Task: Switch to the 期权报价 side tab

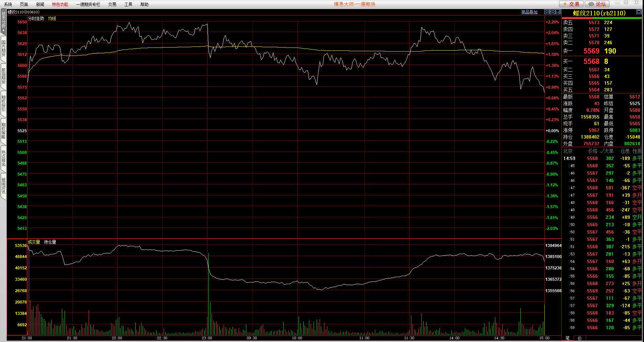Action: click(x=3, y=103)
